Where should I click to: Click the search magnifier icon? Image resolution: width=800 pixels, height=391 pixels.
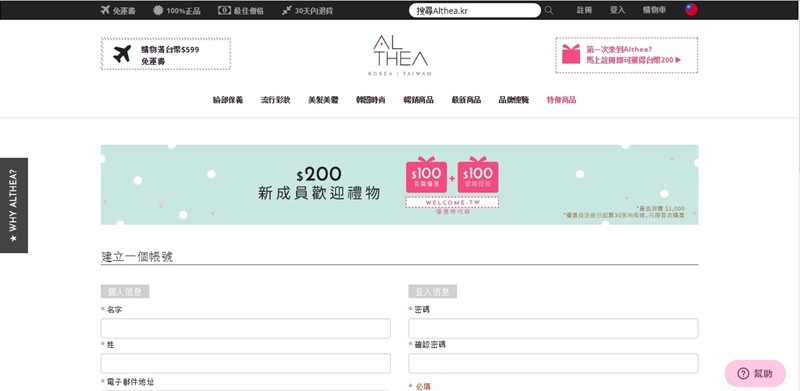[548, 10]
